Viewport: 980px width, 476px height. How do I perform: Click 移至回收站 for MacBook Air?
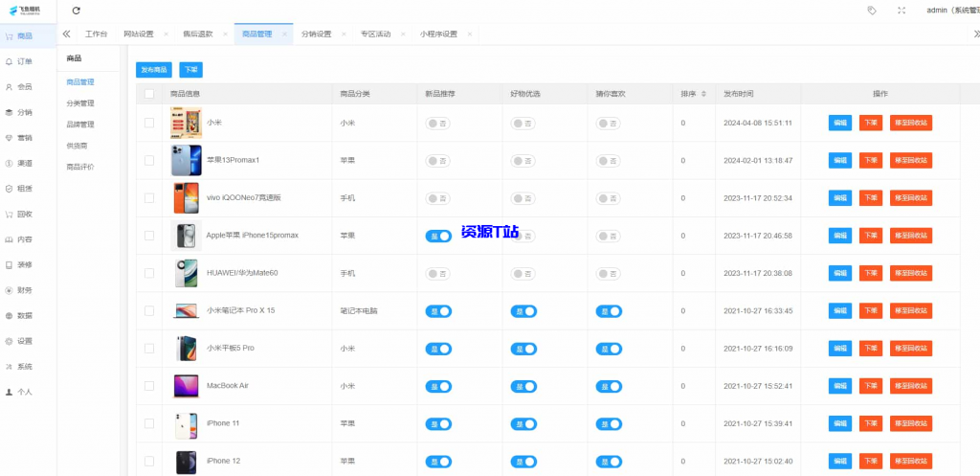[911, 386]
